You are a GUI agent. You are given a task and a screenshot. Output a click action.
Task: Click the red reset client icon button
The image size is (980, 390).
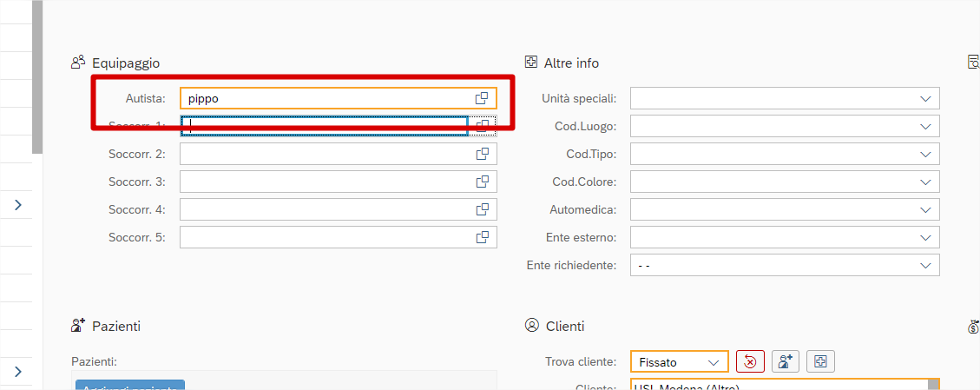click(750, 361)
